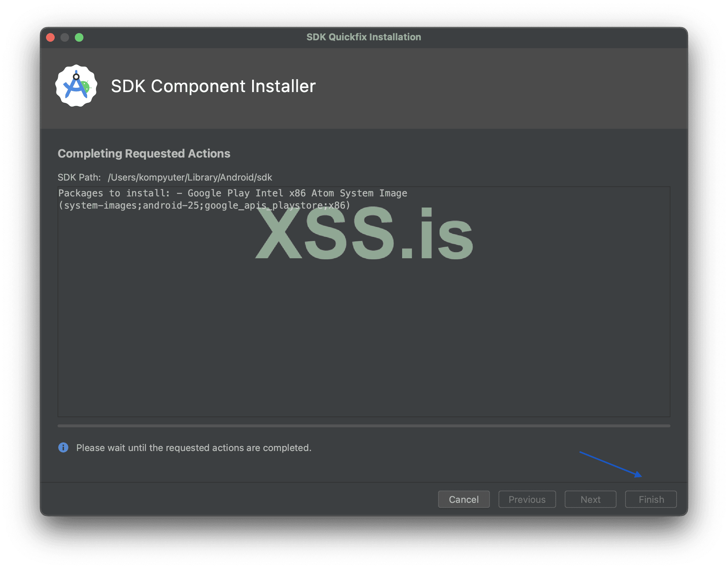Image resolution: width=728 pixels, height=569 pixels.
Task: Click the XSS.is watermark text
Action: [x=364, y=234]
